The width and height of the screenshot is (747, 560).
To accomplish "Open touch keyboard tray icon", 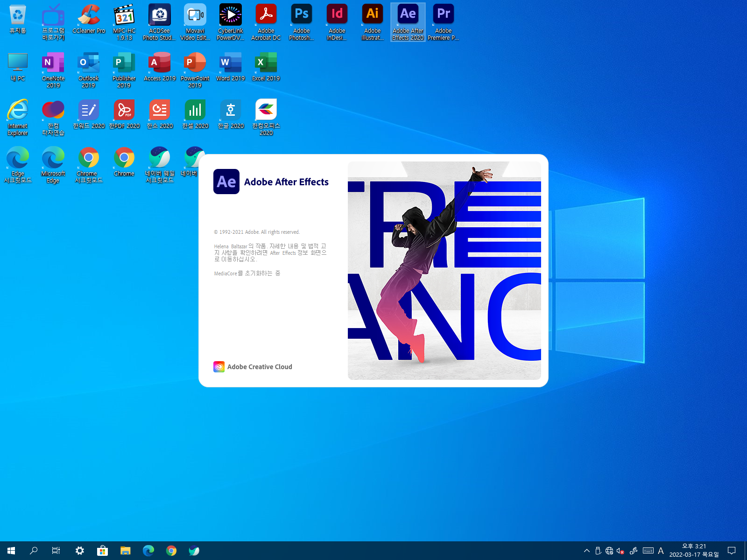I will click(x=648, y=551).
